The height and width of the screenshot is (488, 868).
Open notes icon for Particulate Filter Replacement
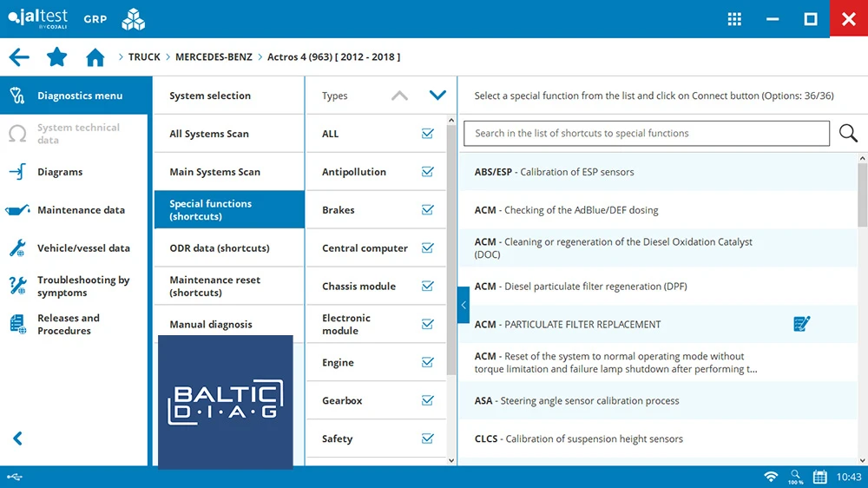pyautogui.click(x=801, y=324)
